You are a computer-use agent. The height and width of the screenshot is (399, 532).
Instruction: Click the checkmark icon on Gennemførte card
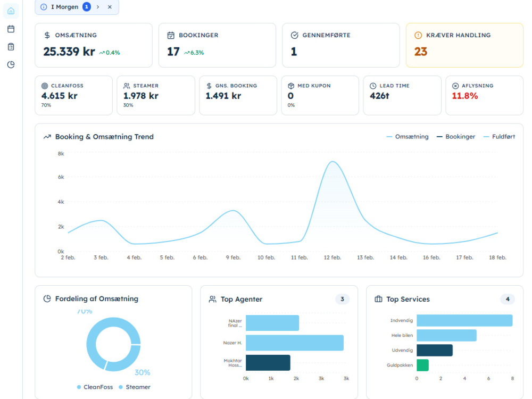(295, 35)
